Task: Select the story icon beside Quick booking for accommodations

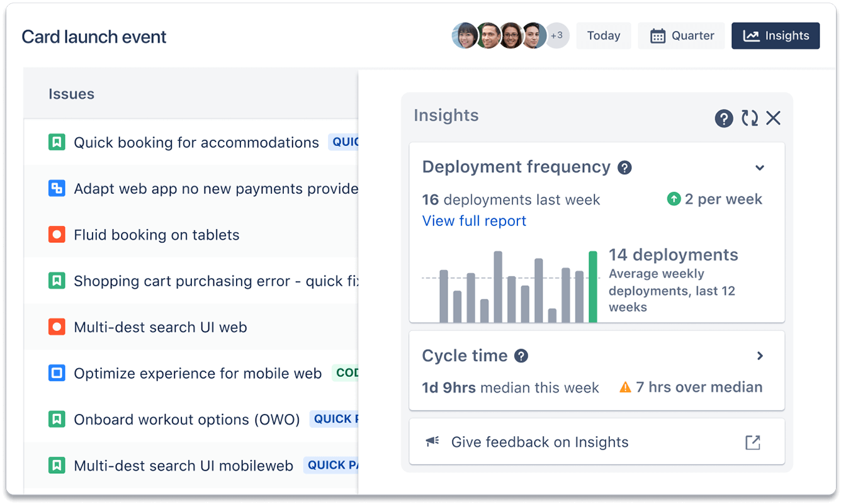Action: [57, 142]
